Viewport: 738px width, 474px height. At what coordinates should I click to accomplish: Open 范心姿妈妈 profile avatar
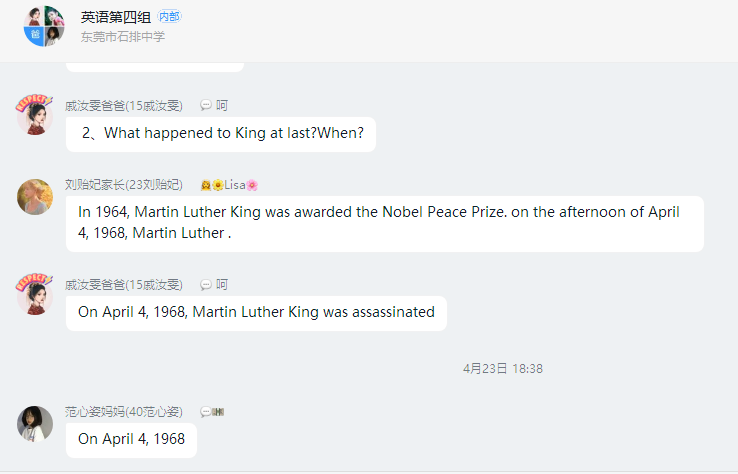click(35, 424)
